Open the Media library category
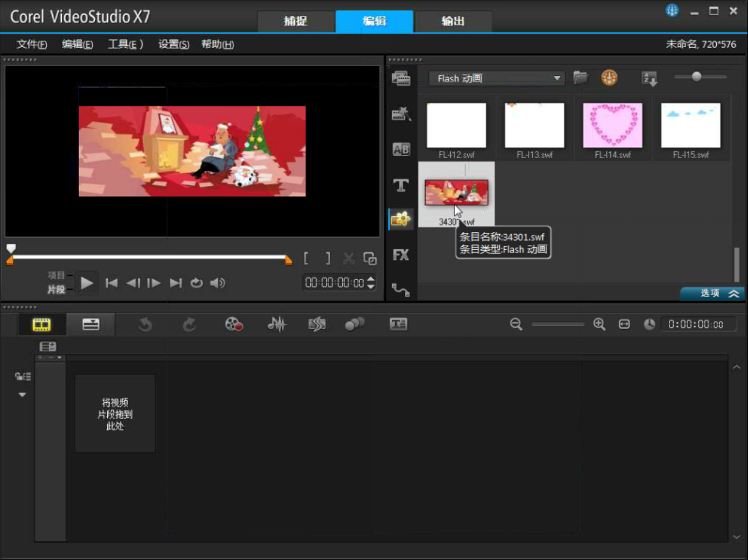748x560 pixels. point(401,78)
